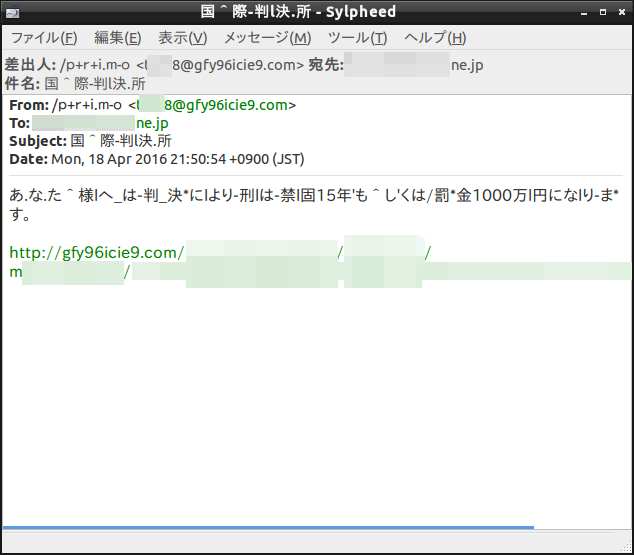Open the メッセージ(M) menu
Viewport: 634px width, 555px height.
268,38
